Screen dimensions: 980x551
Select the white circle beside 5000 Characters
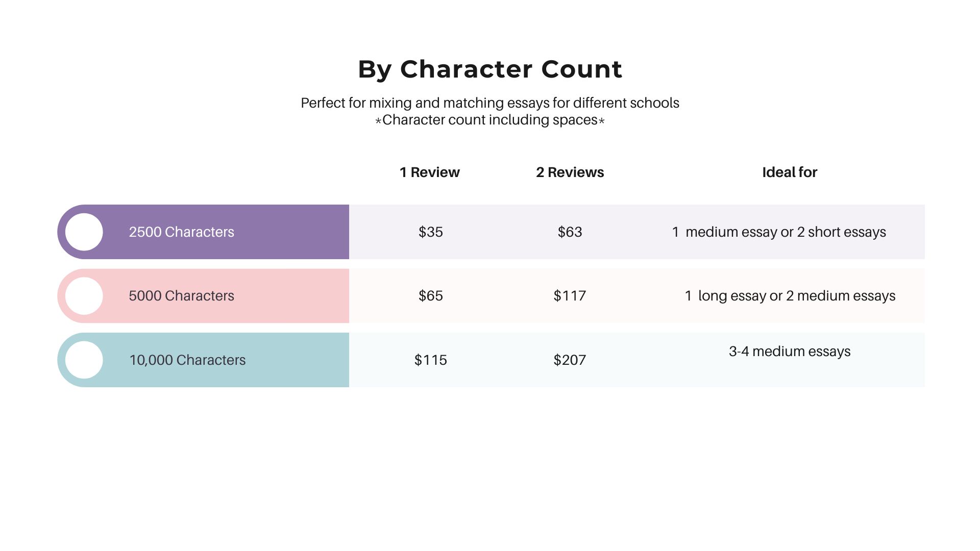(x=84, y=296)
